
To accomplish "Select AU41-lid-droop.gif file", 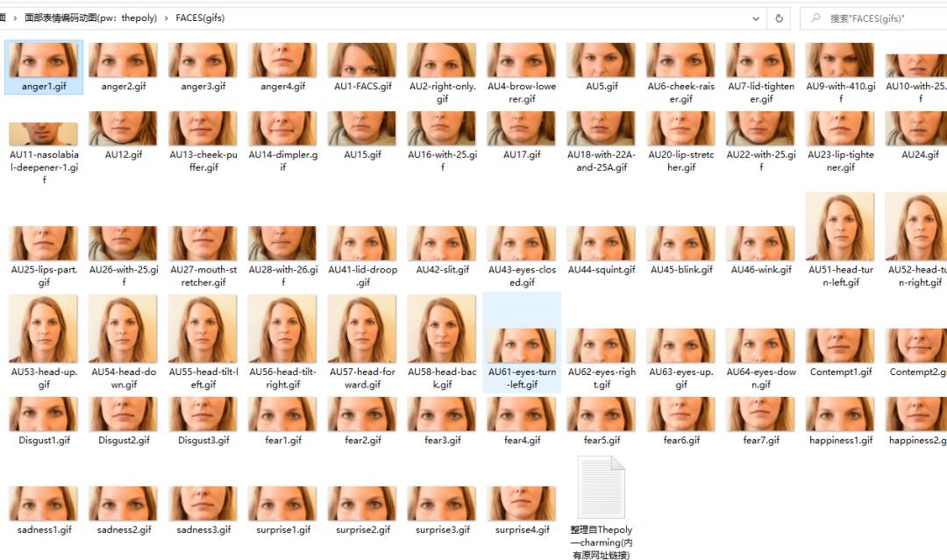I will coord(362,243).
